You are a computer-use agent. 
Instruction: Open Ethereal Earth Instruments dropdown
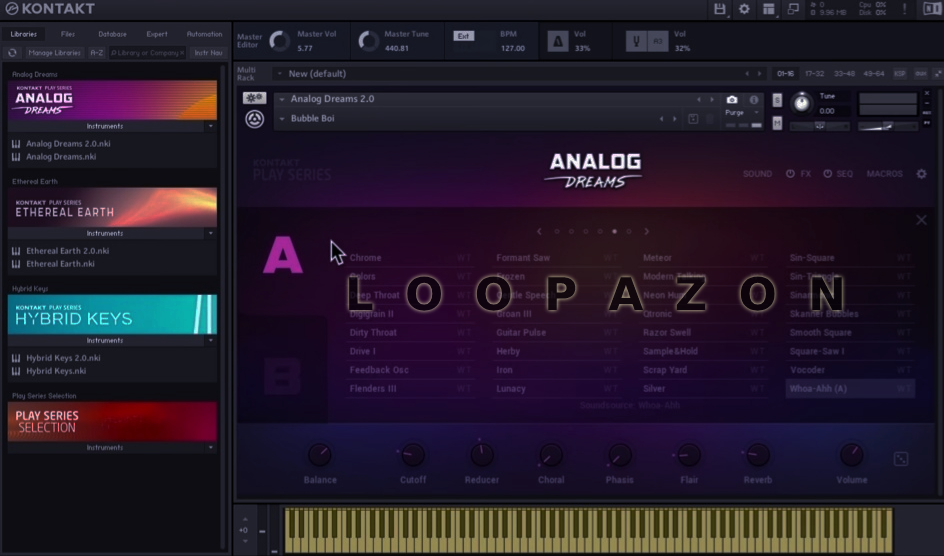(210, 233)
